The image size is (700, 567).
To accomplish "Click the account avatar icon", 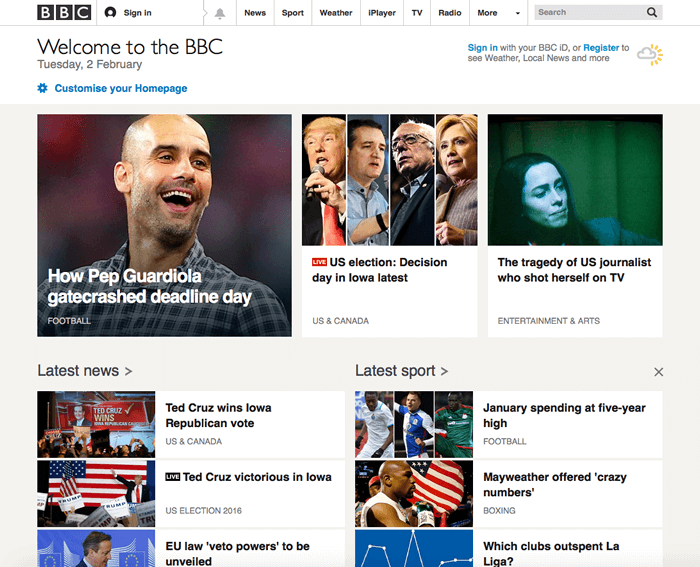I will tap(111, 13).
